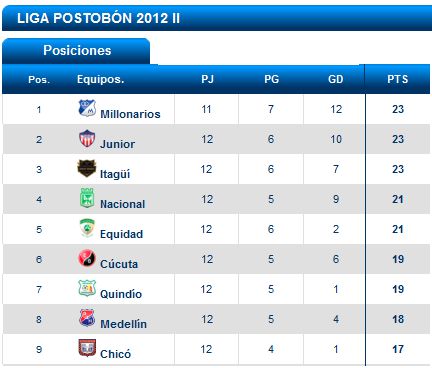Image resolution: width=432 pixels, height=368 pixels.
Task: Click the Chicó team badge icon
Action: click(87, 348)
